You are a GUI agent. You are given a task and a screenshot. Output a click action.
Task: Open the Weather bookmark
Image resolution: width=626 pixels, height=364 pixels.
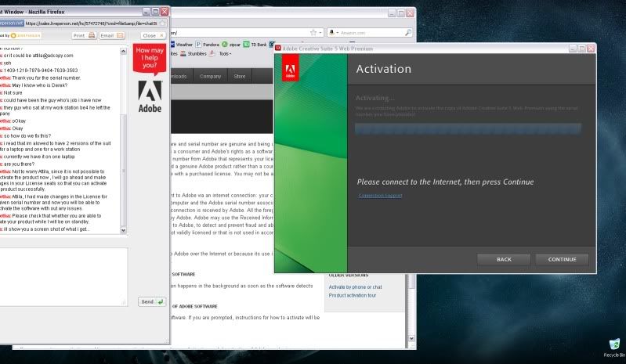tap(181, 45)
